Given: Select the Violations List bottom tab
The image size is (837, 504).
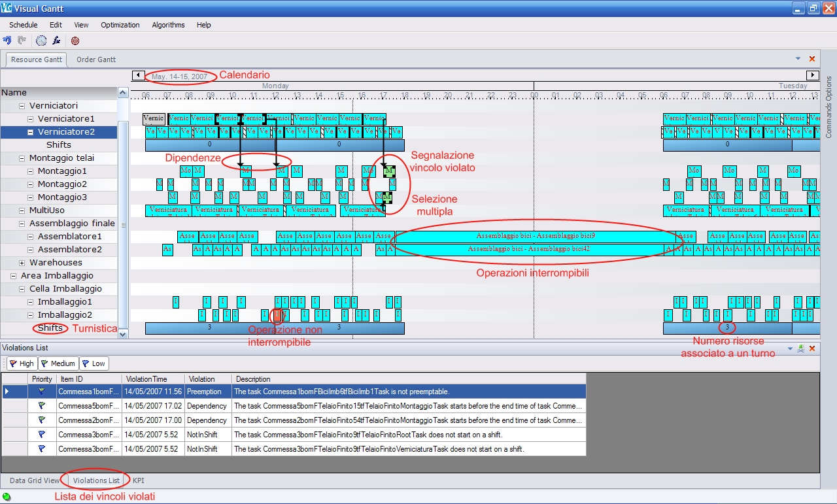Looking at the screenshot, I should (96, 480).
